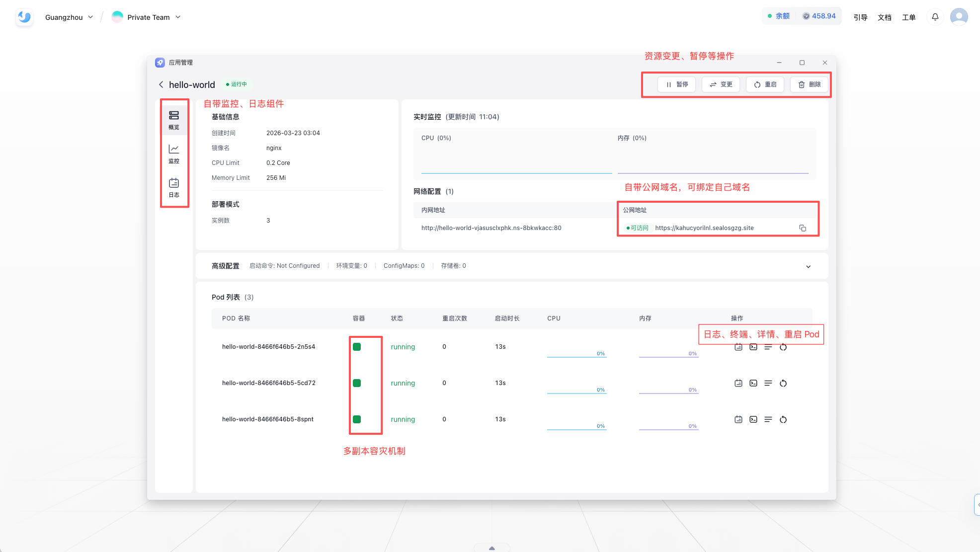Switch to the 概览 overview tab
Screen dimensions: 980x552
(174, 120)
